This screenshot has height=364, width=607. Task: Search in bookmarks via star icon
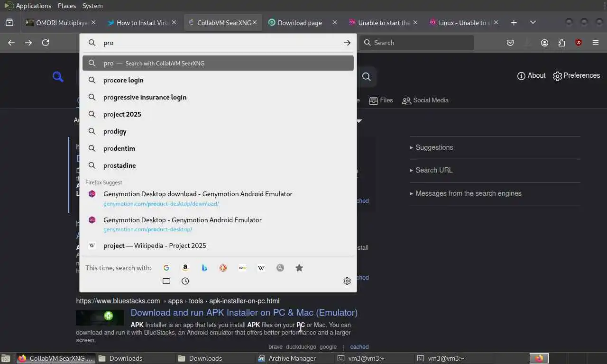click(x=299, y=268)
